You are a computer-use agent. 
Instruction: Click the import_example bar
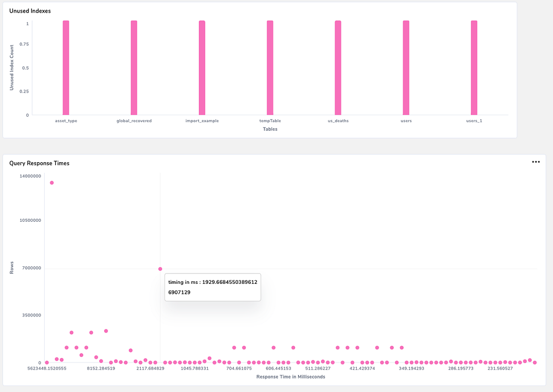[202, 68]
